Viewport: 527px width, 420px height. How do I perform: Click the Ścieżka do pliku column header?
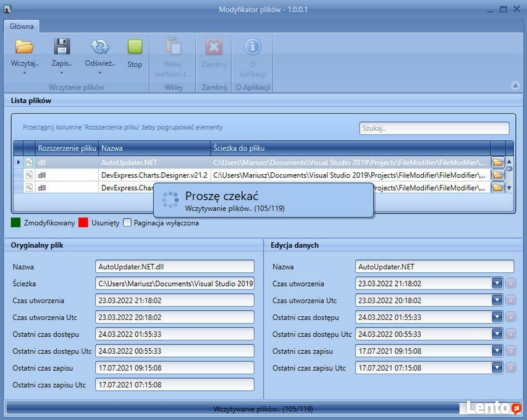pyautogui.click(x=350, y=148)
